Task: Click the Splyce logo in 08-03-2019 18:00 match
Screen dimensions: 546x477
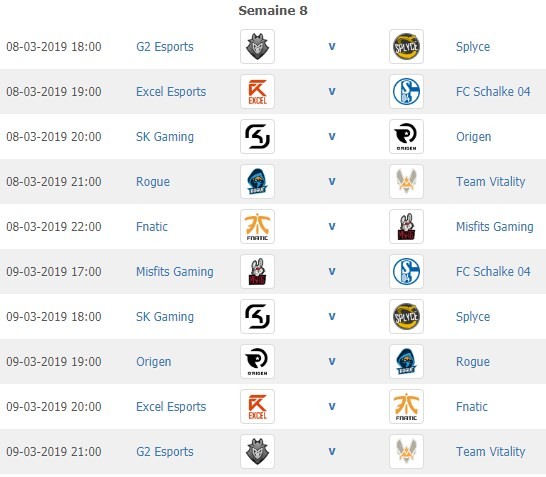Action: tap(406, 47)
